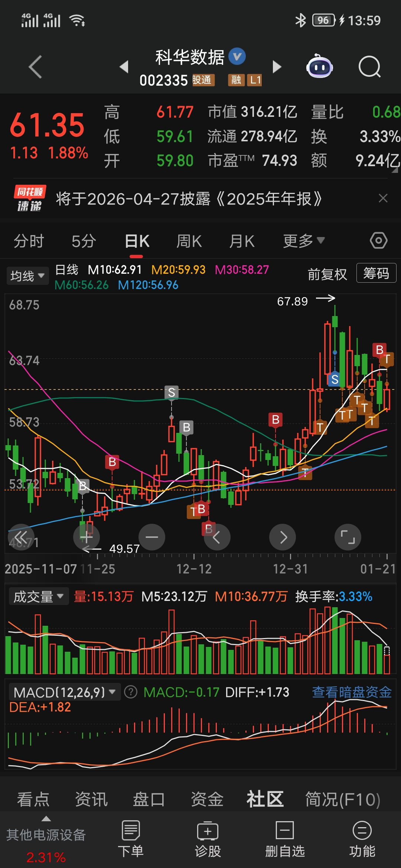This screenshot has width=401, height=868.
Task: Expand the 成交量 indicator dropdown
Action: pos(39,596)
